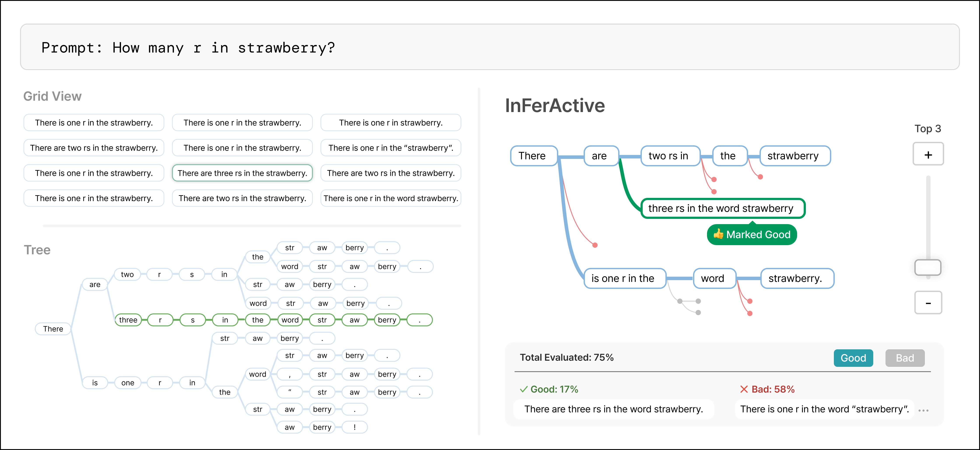Click the 'three' token in the Tree
The height and width of the screenshot is (450, 980).
click(128, 320)
